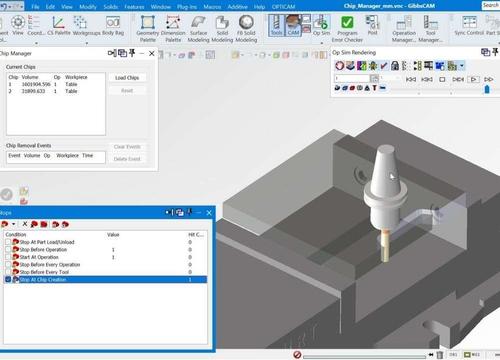Click the X delete icon in Stops toolbar
The height and width of the screenshot is (360, 500).
click(25, 224)
